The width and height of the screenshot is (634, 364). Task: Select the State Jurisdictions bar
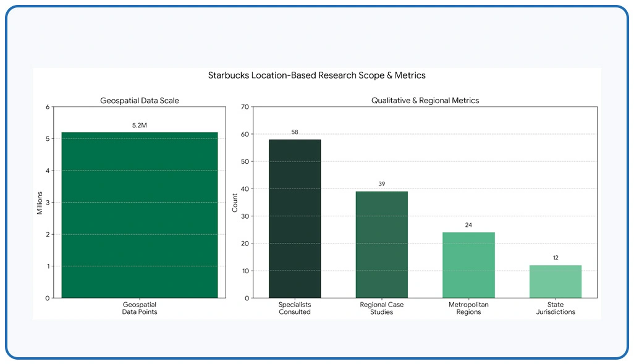point(556,282)
